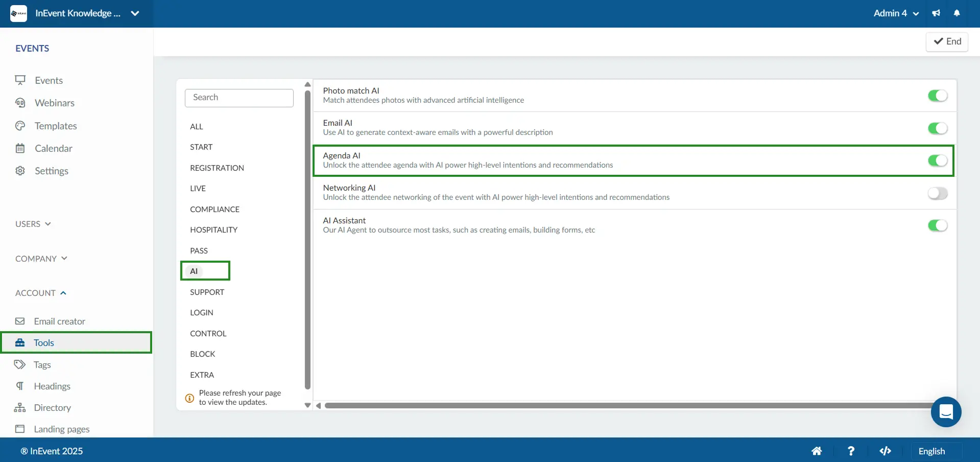Open the Admin 4 user dropdown

click(x=896, y=13)
